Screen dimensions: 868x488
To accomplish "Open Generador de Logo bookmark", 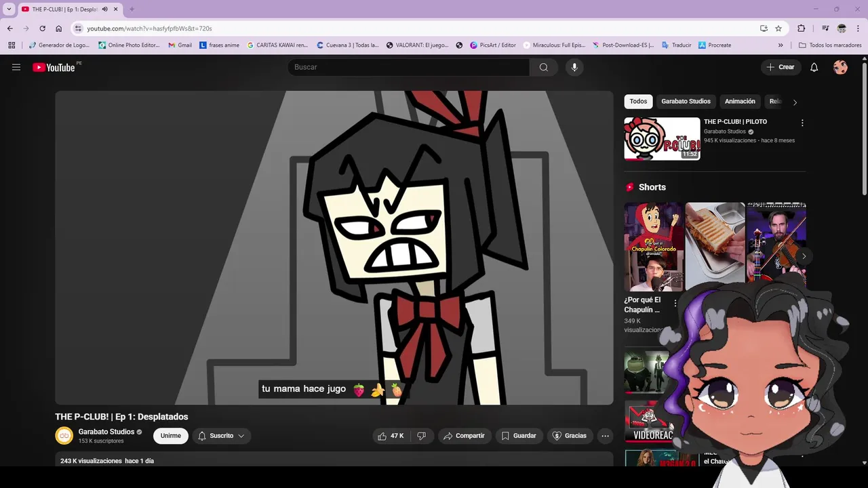I will 60,45.
